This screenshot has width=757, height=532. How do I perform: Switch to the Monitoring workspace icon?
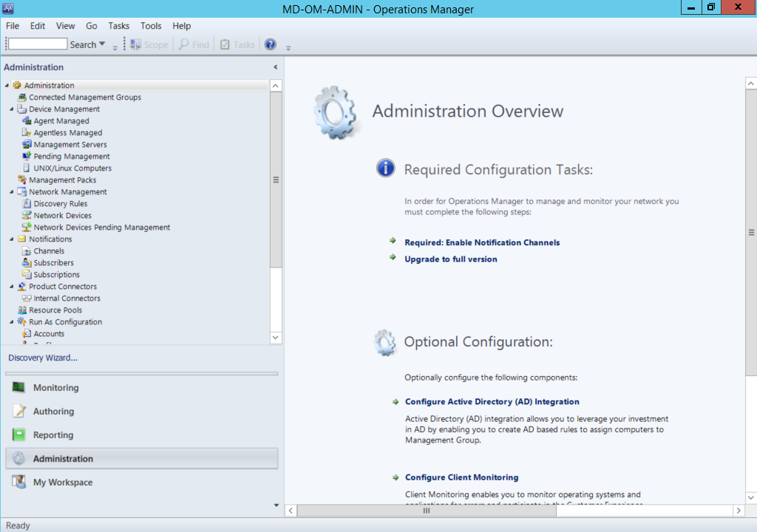[x=18, y=387]
